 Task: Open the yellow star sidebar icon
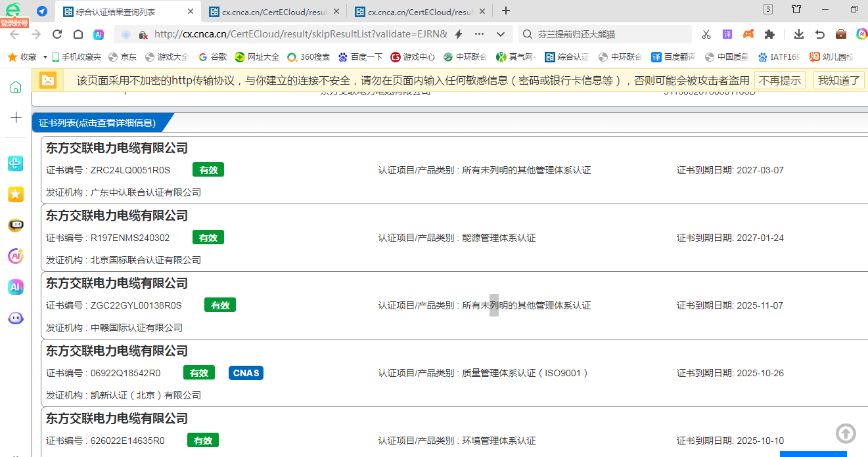coord(16,194)
